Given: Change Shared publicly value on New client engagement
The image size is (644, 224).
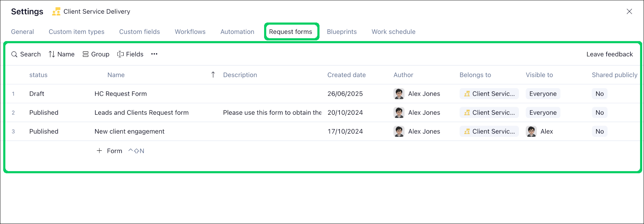Looking at the screenshot, I should [599, 131].
